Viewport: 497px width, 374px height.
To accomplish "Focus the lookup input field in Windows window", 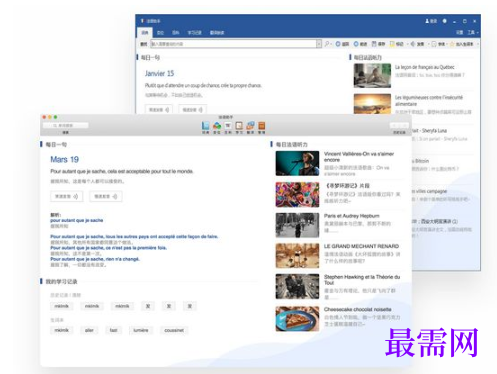I will coord(233,44).
